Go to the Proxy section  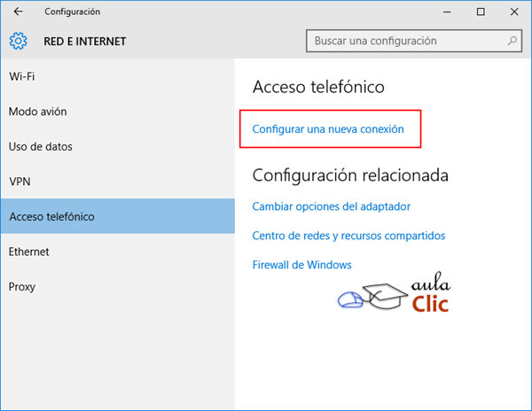point(22,287)
